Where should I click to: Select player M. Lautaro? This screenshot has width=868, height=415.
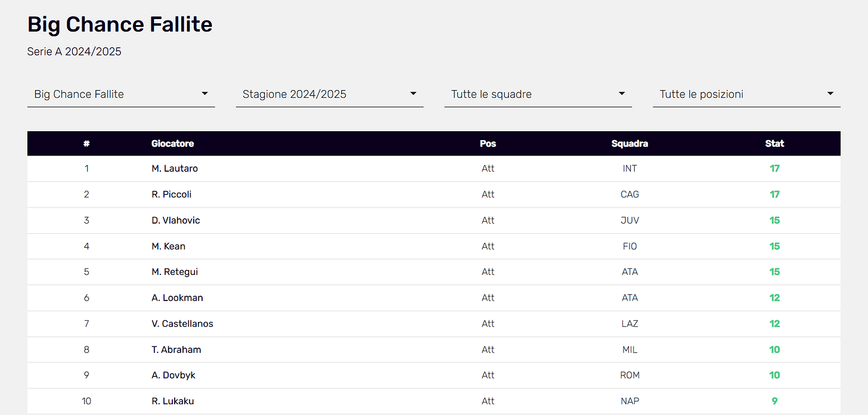tap(175, 169)
